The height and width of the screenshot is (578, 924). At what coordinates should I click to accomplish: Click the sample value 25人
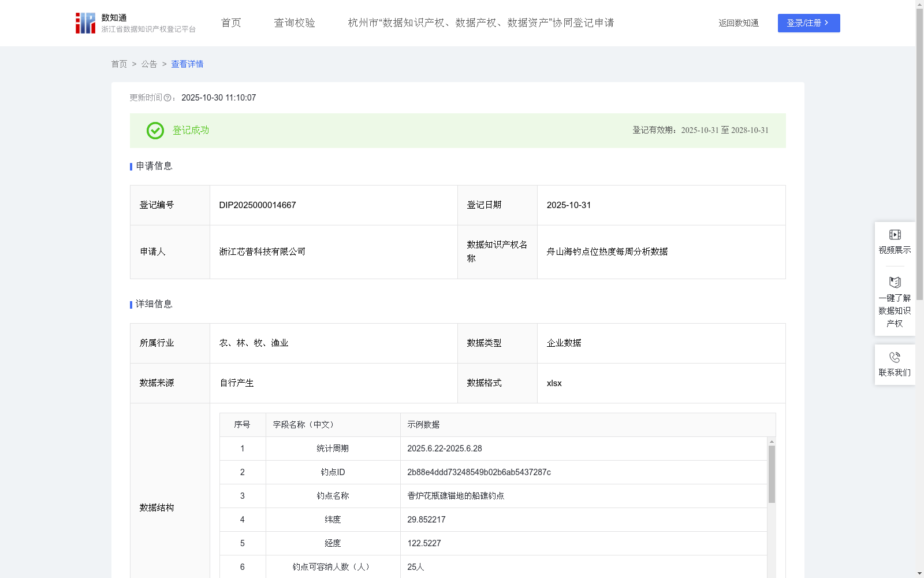click(x=416, y=567)
